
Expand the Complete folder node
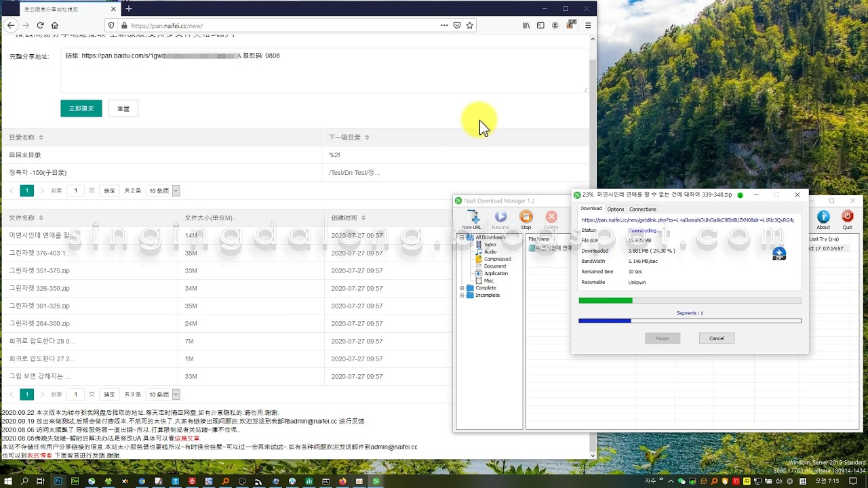pos(462,288)
